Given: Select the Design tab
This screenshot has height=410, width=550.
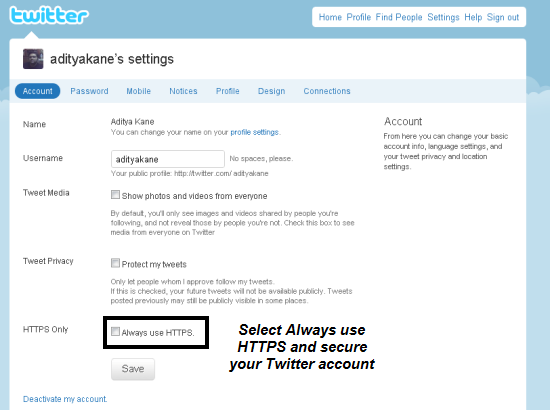Looking at the screenshot, I should 271,91.
